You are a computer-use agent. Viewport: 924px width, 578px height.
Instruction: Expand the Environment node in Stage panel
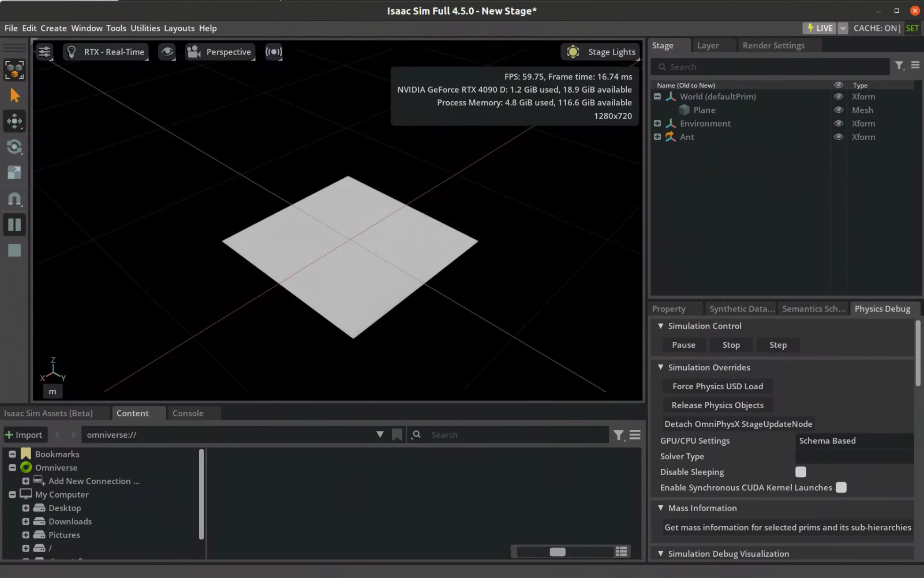point(657,123)
